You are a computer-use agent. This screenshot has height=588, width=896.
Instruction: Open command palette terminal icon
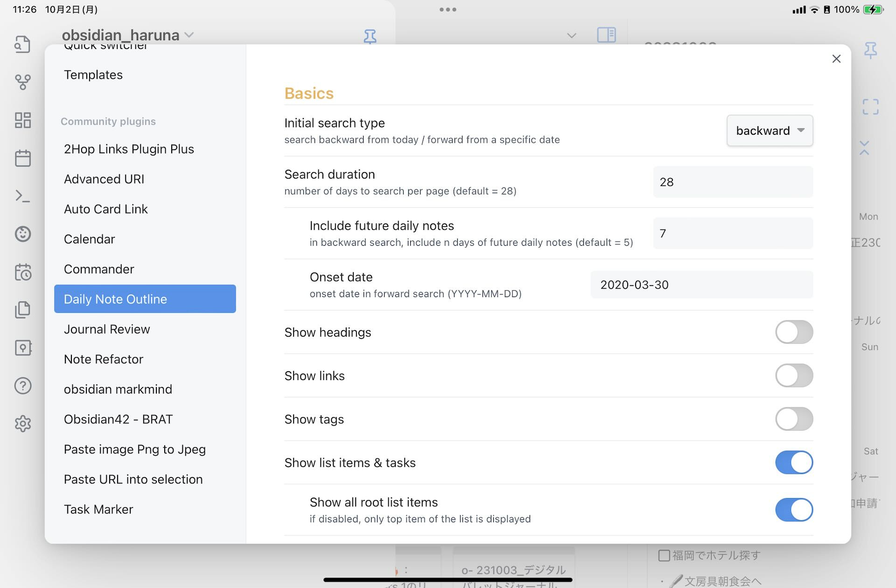click(x=22, y=196)
